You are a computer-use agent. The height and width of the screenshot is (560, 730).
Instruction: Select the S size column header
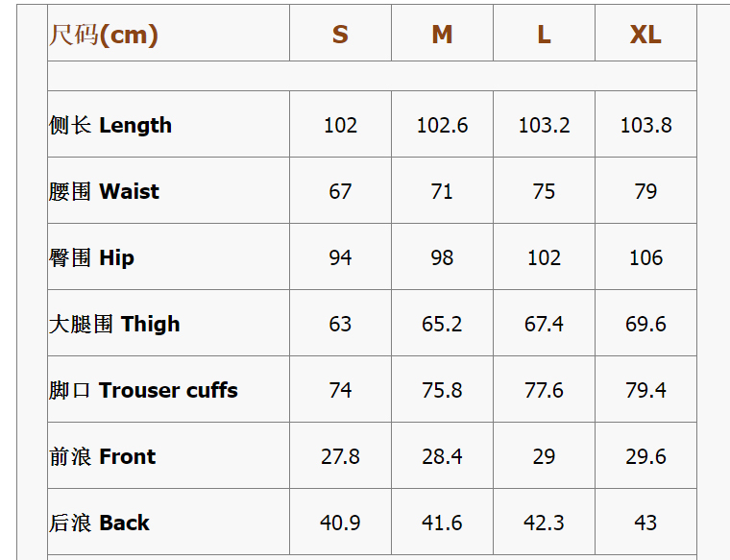pyautogui.click(x=340, y=35)
